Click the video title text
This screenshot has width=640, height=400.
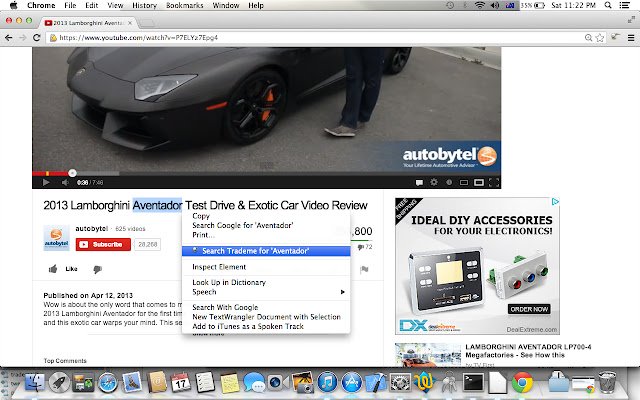pyautogui.click(x=205, y=205)
